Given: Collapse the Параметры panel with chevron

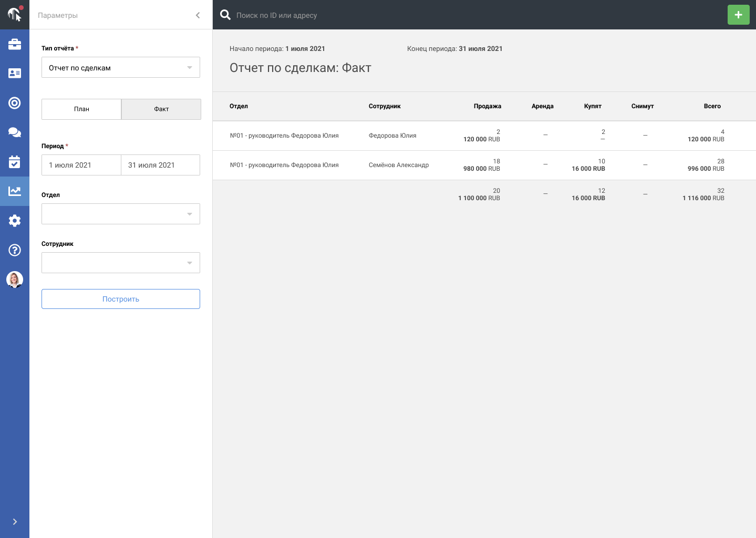Looking at the screenshot, I should coord(198,15).
